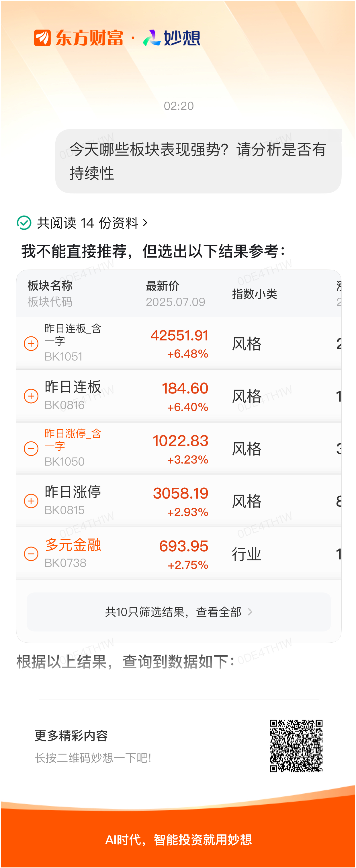Click the 妙想 logo icon
The image size is (356, 868).
pos(151,38)
